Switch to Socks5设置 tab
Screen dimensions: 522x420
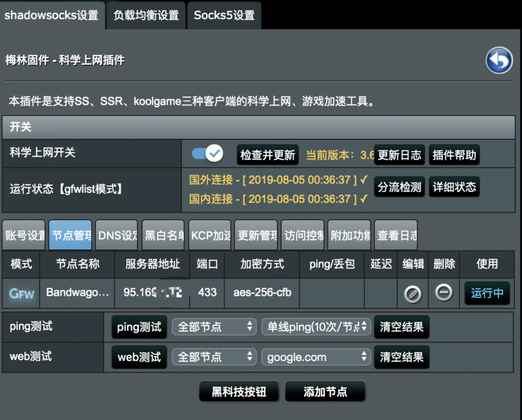tap(224, 15)
